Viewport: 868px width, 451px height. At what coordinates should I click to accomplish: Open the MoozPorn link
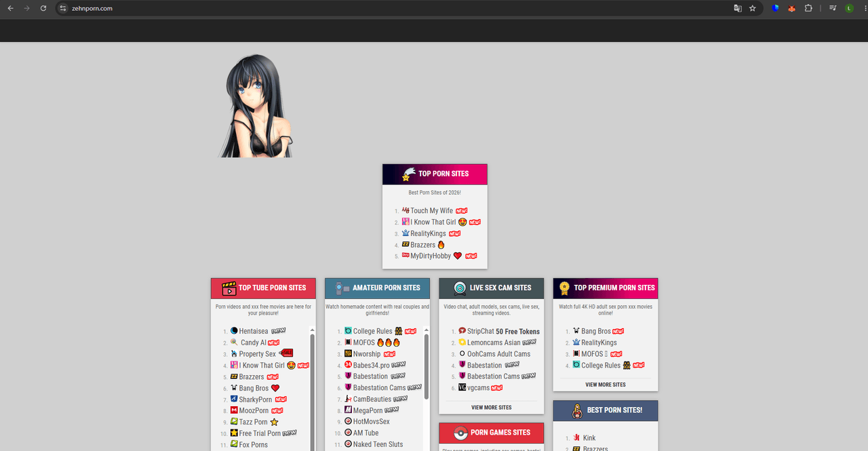[x=254, y=411]
